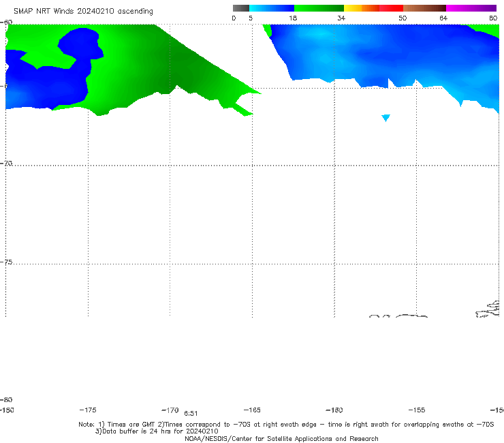Click the magenta segment of the color bar

click(471, 8)
